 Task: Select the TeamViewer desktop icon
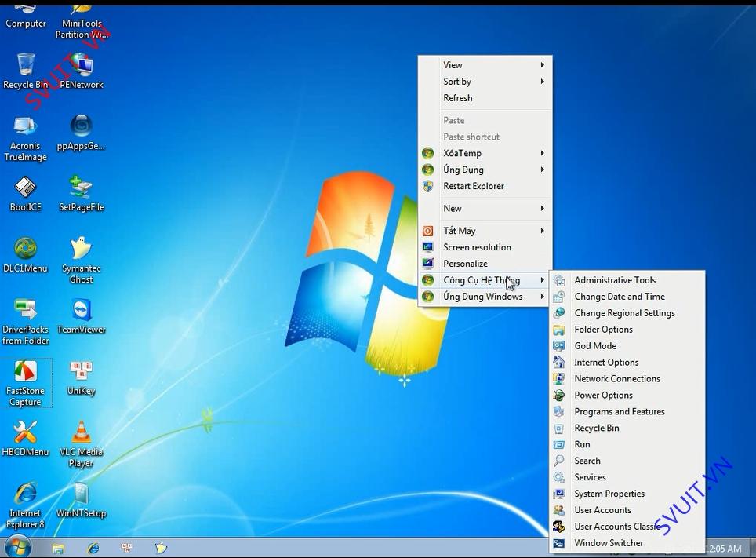coord(82,316)
